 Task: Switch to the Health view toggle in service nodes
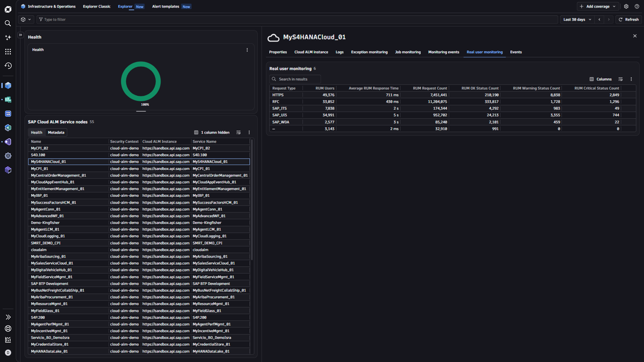tap(37, 133)
